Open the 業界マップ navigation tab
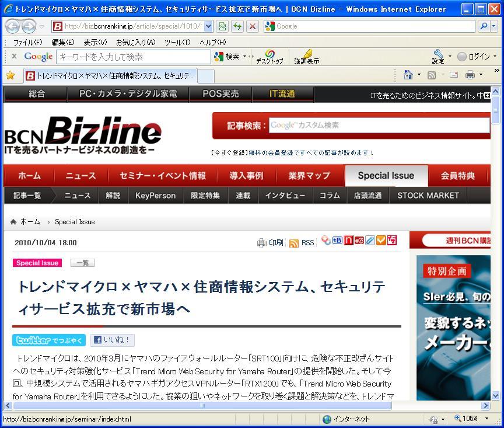This screenshot has width=504, height=428. 309,176
